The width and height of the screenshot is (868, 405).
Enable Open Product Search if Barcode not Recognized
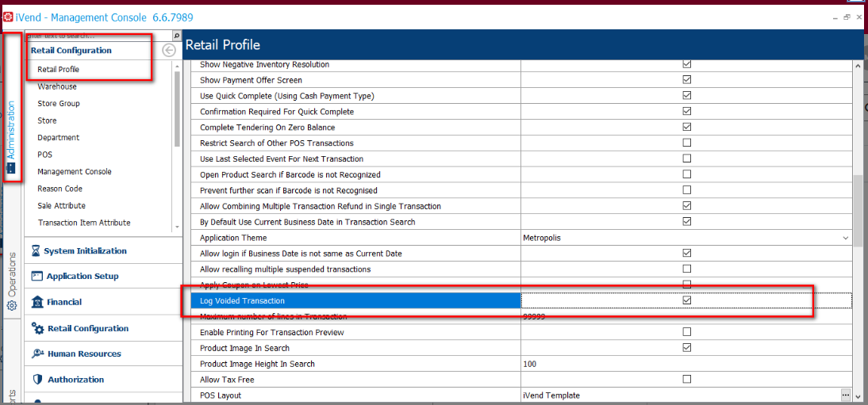click(x=687, y=174)
